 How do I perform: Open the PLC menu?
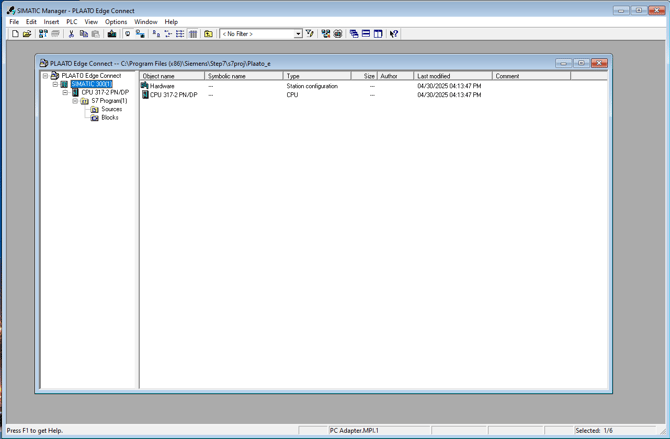click(72, 22)
